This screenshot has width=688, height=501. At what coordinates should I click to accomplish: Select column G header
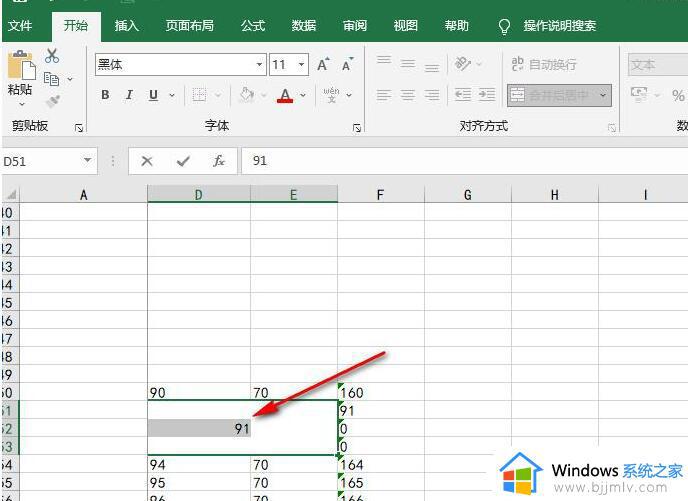pyautogui.click(x=468, y=194)
